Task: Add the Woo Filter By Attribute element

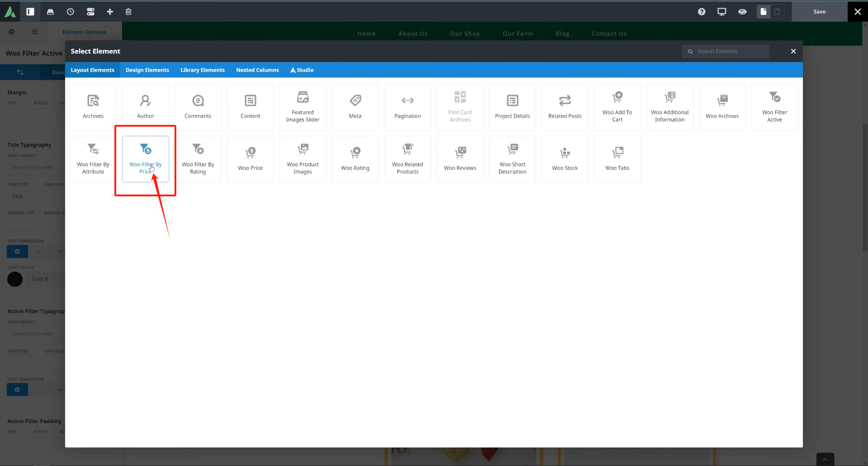Action: pyautogui.click(x=93, y=159)
